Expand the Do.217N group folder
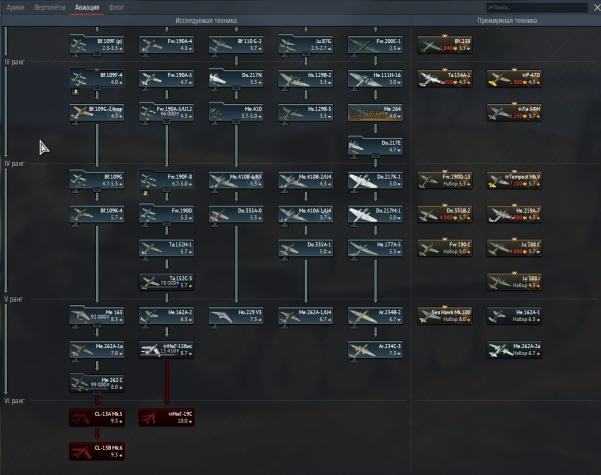601x475 pixels. 236,78
